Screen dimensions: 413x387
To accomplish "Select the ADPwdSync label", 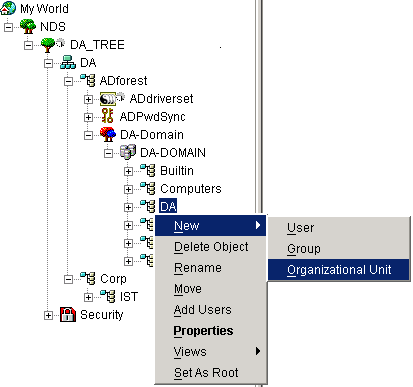I will coord(152,117).
